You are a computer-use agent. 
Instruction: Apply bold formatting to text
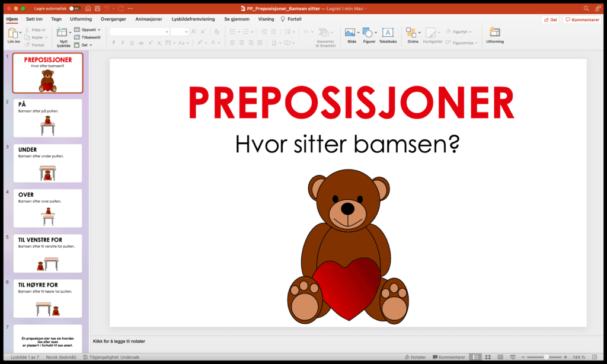[x=114, y=43]
